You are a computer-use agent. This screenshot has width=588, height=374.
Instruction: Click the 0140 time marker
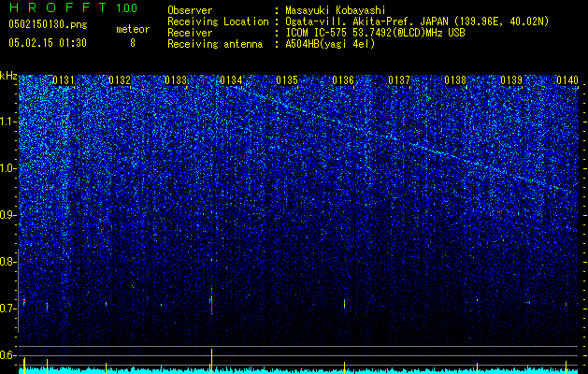(x=567, y=80)
